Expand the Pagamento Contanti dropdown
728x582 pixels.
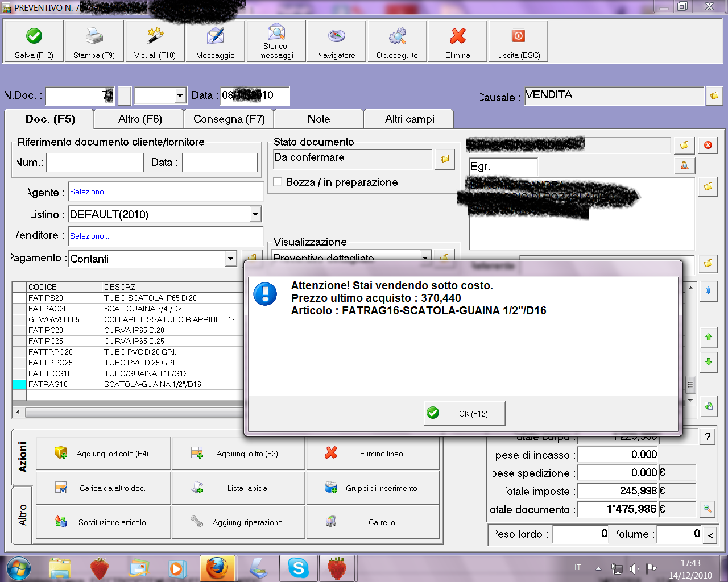coord(230,259)
